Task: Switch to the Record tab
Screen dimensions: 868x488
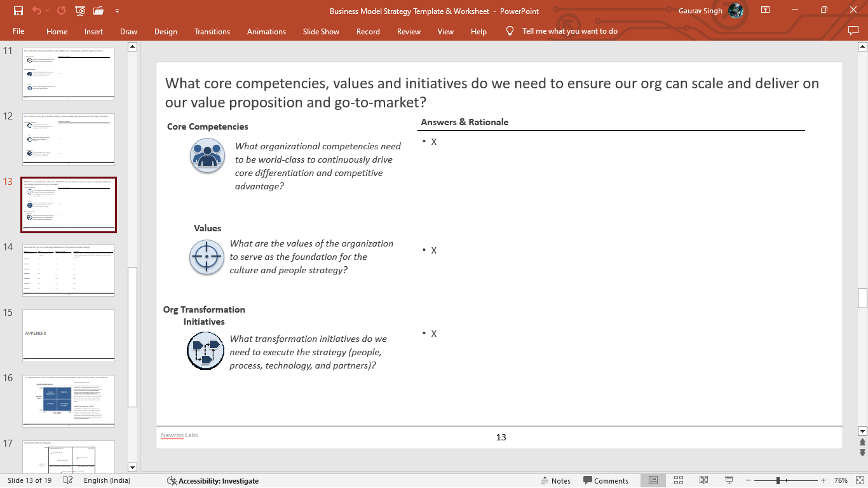Action: (x=368, y=32)
